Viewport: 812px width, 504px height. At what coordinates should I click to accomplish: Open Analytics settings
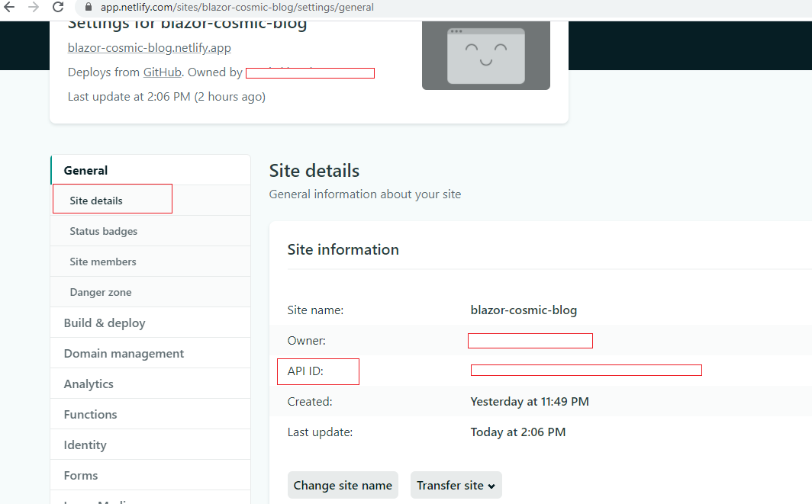click(x=150, y=384)
